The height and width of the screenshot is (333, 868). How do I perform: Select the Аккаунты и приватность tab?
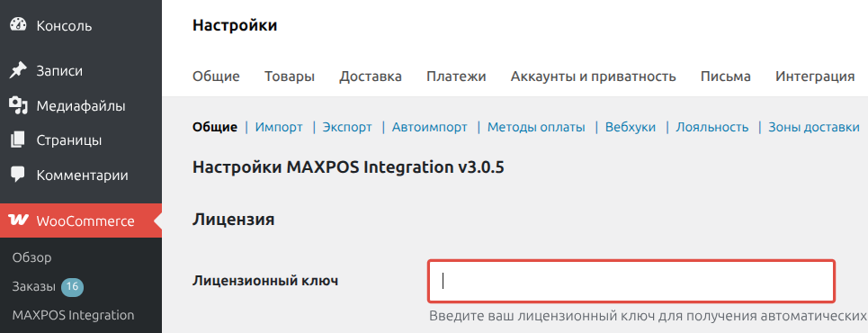593,76
